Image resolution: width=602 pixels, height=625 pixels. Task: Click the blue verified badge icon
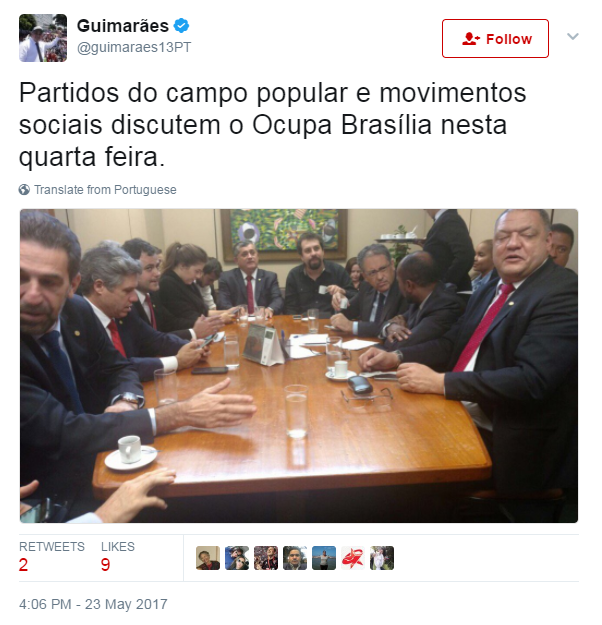click(x=181, y=26)
